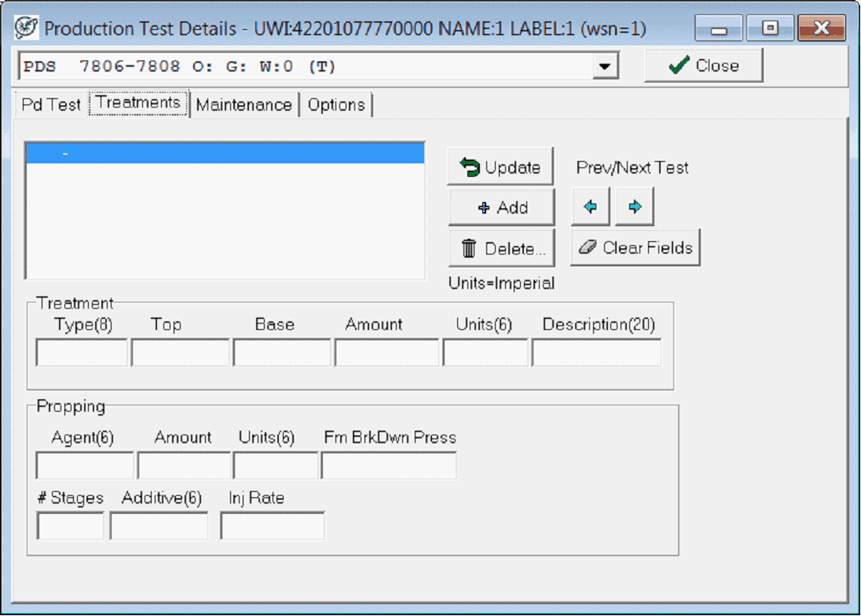Image resolution: width=861 pixels, height=616 pixels.
Task: Click the next test right arrow
Action: pos(635,207)
